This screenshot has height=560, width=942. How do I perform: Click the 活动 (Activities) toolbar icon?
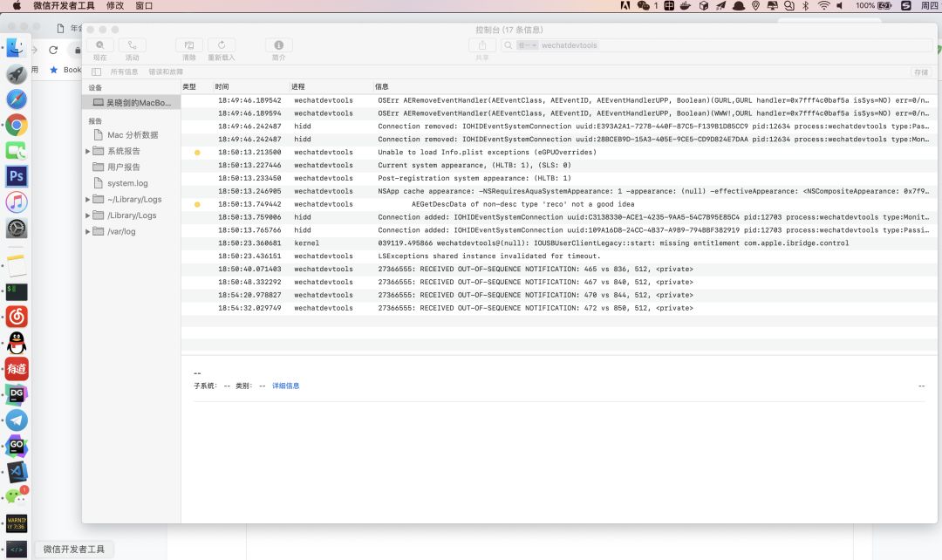pos(133,45)
